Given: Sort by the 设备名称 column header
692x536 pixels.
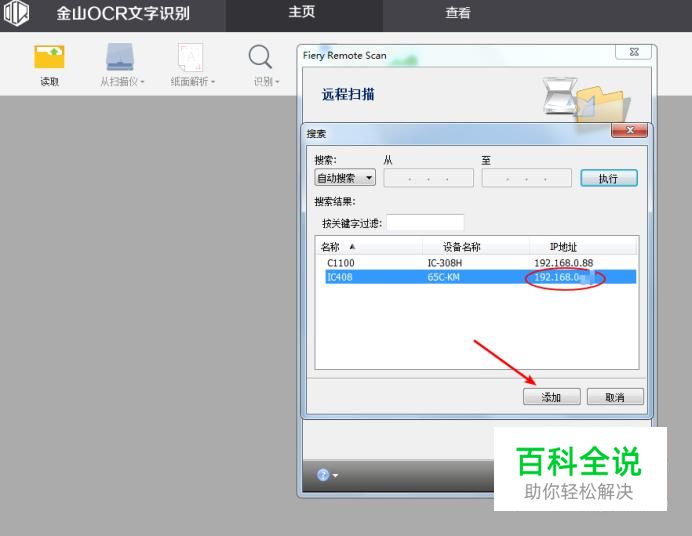Looking at the screenshot, I should 476,247.
